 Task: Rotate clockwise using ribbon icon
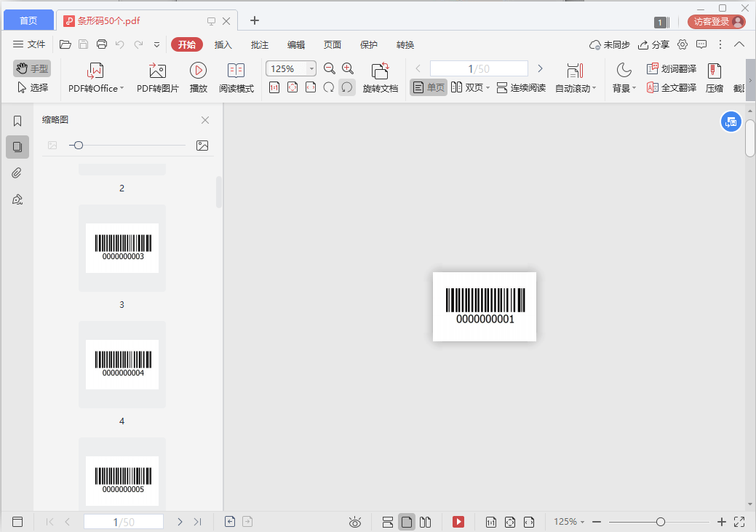pyautogui.click(x=328, y=87)
